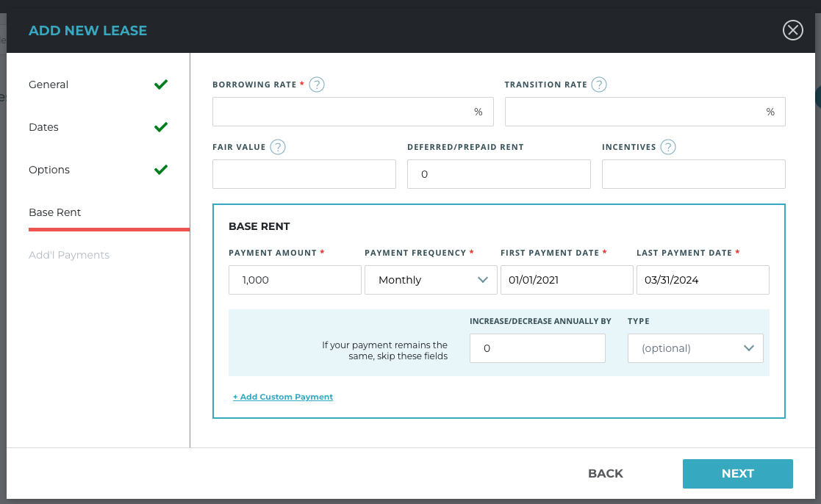This screenshot has width=821, height=504.
Task: Go to the Dates step
Action: 43,127
